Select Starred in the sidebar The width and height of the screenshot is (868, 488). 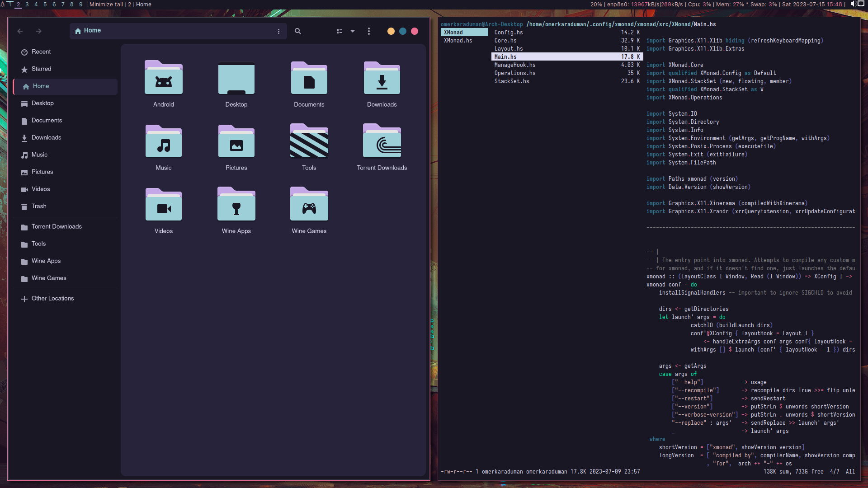coord(41,69)
